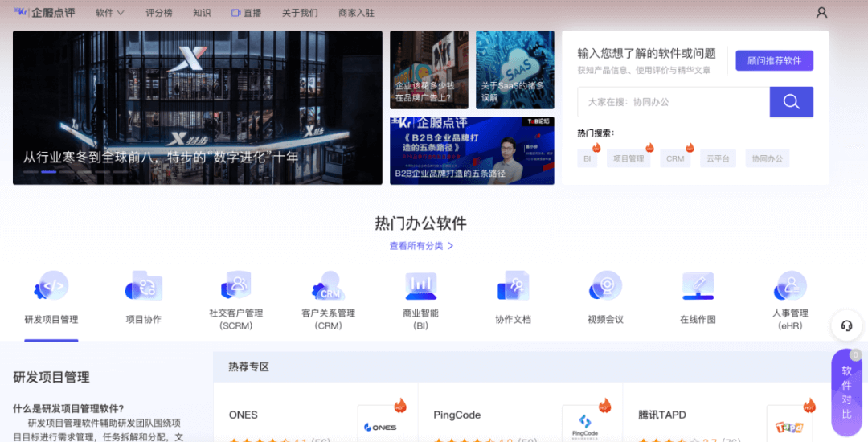Click the 项目管理 hot search tag

coord(628,158)
